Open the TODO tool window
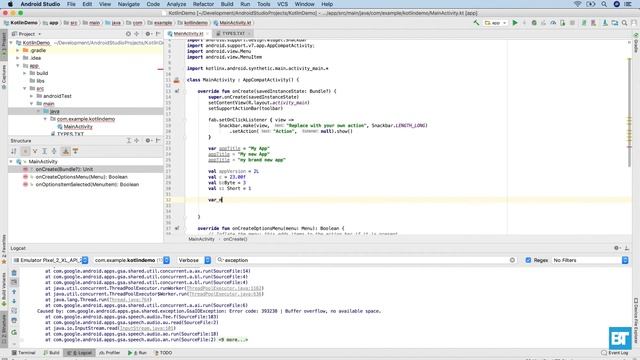This screenshot has width=640, height=360. click(x=163, y=353)
